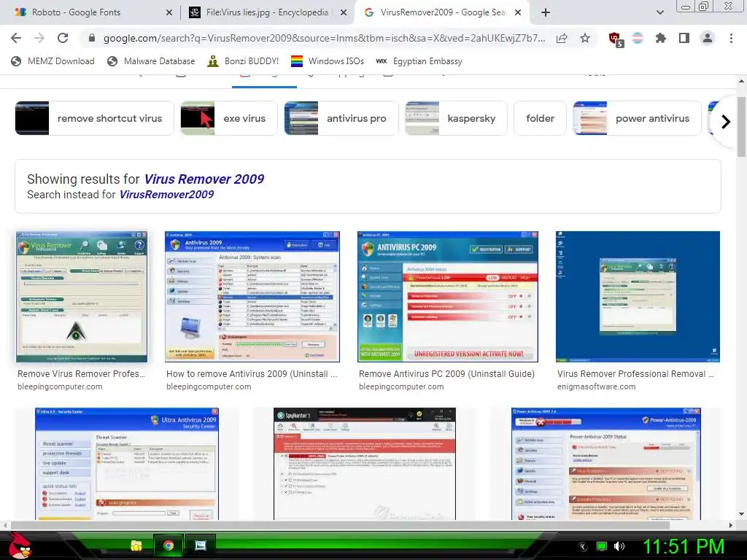Filter by exe virus chip
The width and height of the screenshot is (747, 560).
pos(228,118)
